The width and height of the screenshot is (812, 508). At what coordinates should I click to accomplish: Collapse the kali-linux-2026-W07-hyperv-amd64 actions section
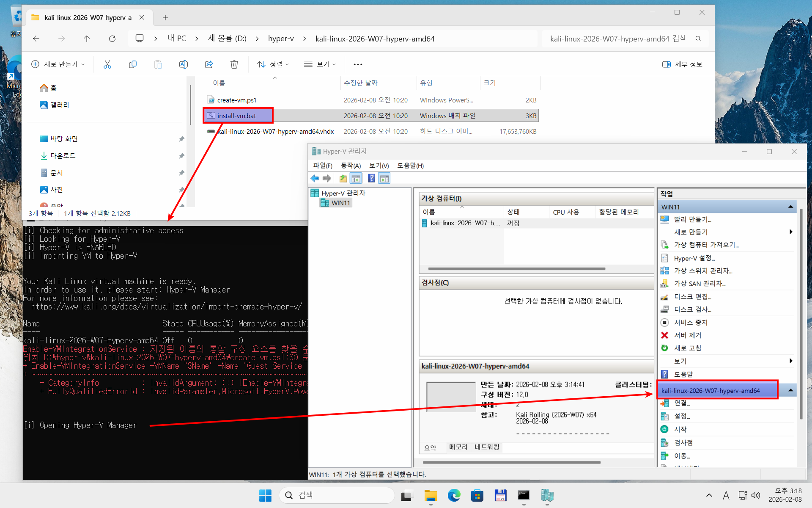coord(790,390)
